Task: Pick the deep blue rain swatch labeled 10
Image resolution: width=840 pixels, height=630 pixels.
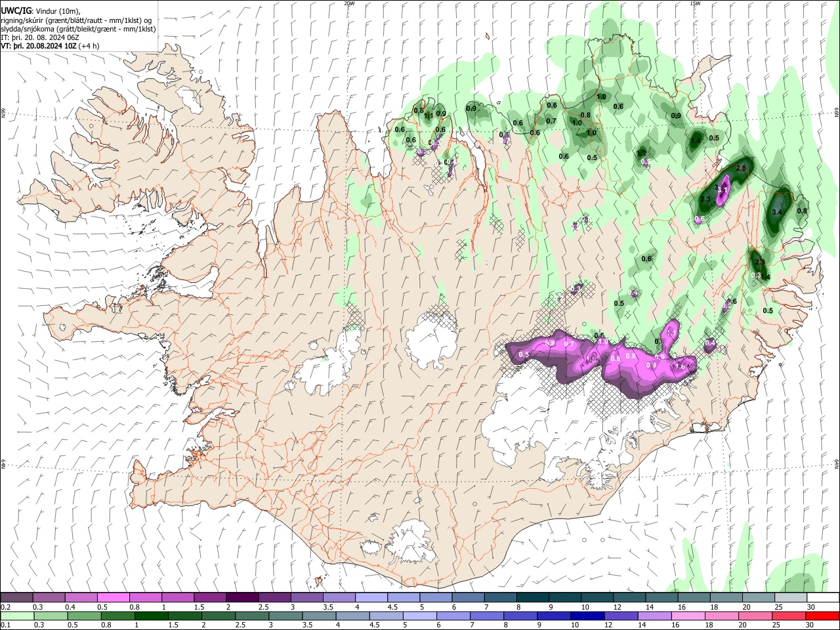Action: (587, 616)
